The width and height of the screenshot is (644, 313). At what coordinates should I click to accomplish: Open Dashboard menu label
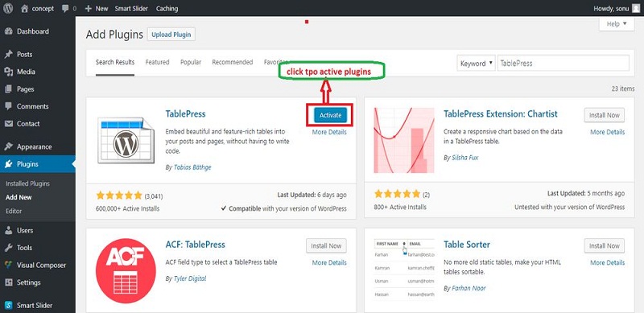tap(33, 31)
